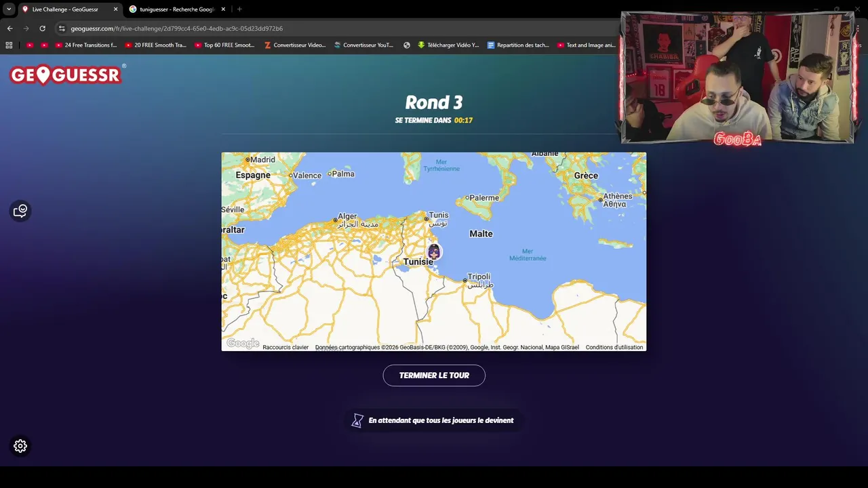Click the Alger city label on map
Screen dimensions: 868x488
(x=347, y=216)
